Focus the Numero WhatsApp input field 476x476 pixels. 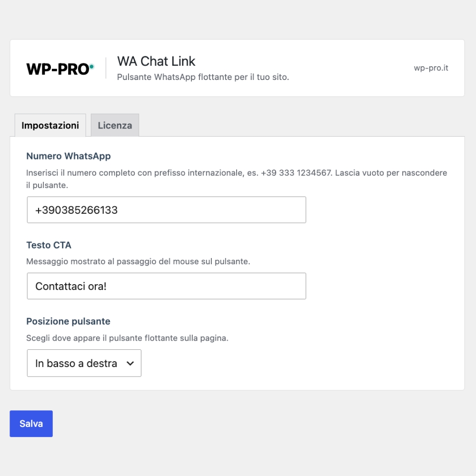166,210
